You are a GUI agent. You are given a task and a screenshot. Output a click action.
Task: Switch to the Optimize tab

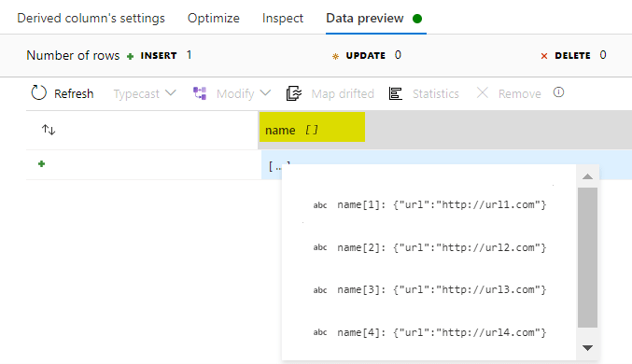pyautogui.click(x=213, y=18)
